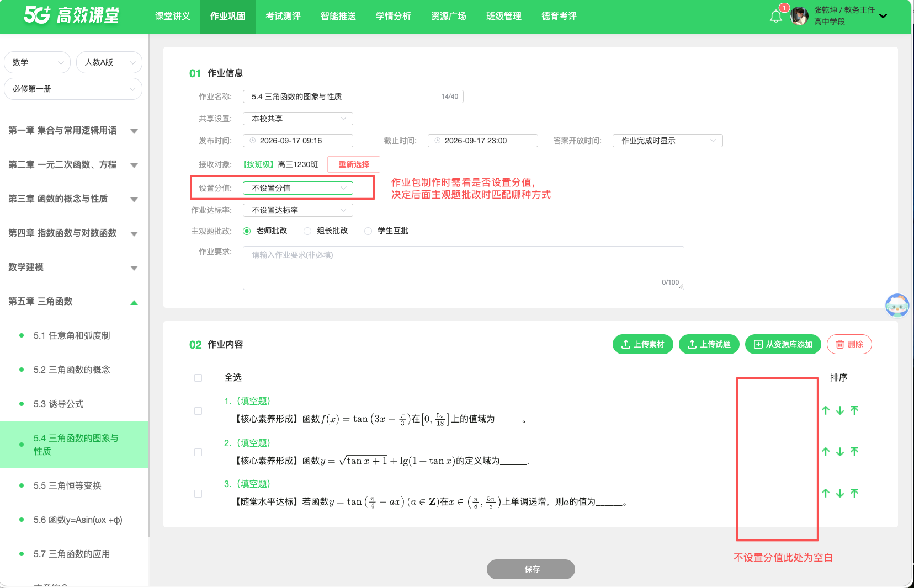Check the box for question 3
The width and height of the screenshot is (914, 588).
pyautogui.click(x=198, y=494)
